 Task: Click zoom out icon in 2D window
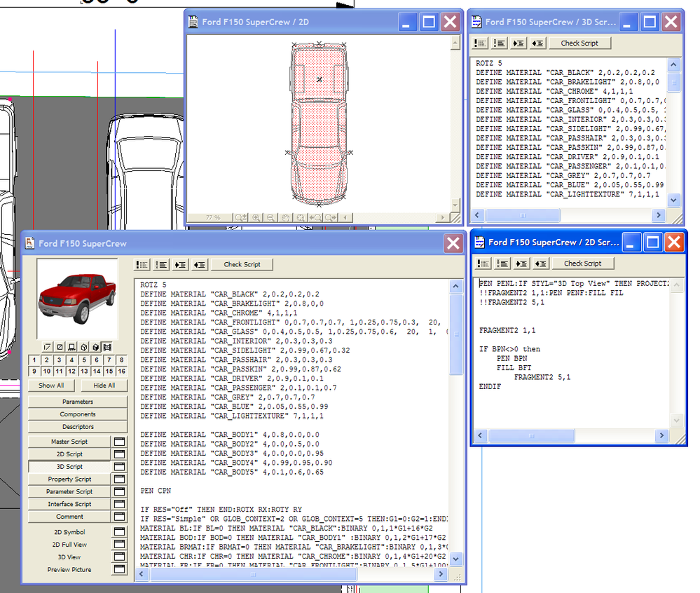pos(270,217)
